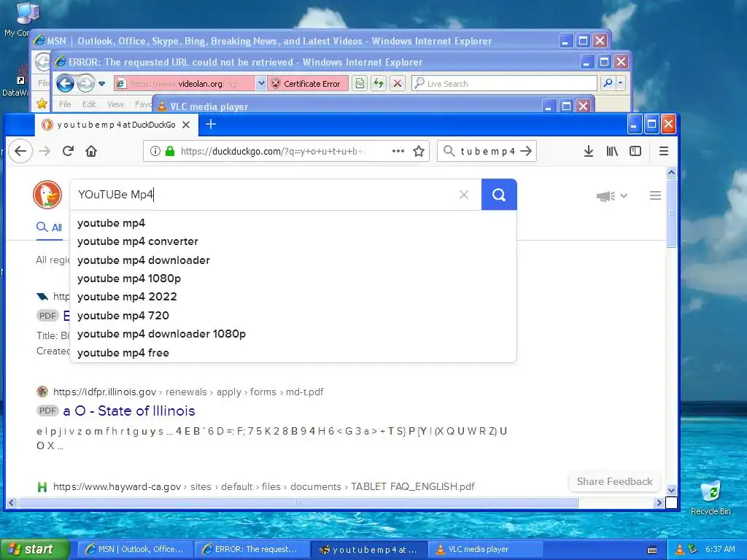Open View menu in IE window
The width and height of the screenshot is (747, 560).
pyautogui.click(x=115, y=104)
